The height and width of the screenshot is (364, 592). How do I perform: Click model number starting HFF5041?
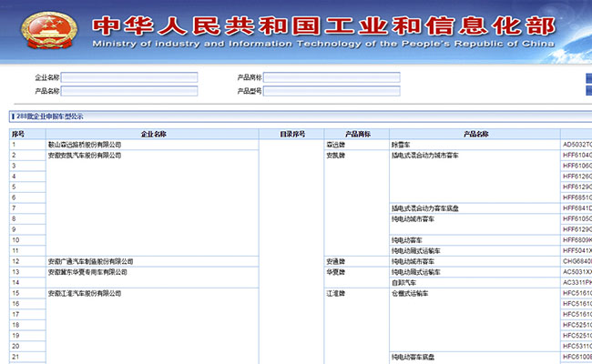(x=577, y=251)
